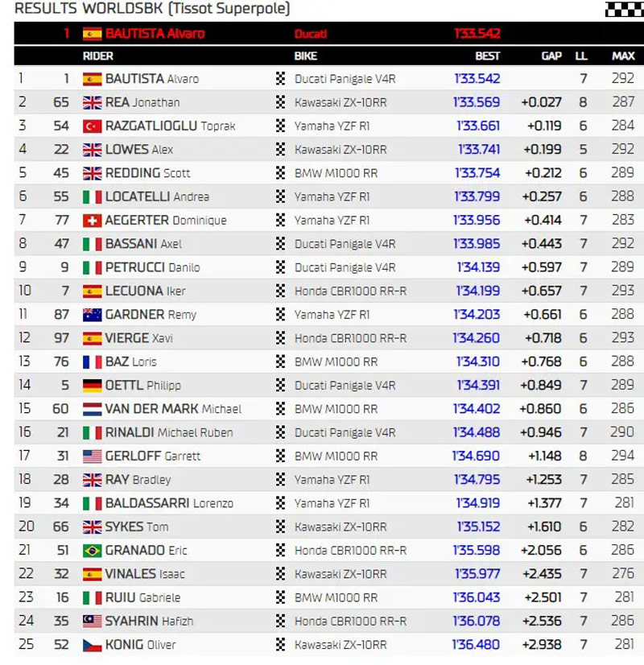The height and width of the screenshot is (665, 644).
Task: Click the Brazilian flag beside Granado
Action: [92, 551]
